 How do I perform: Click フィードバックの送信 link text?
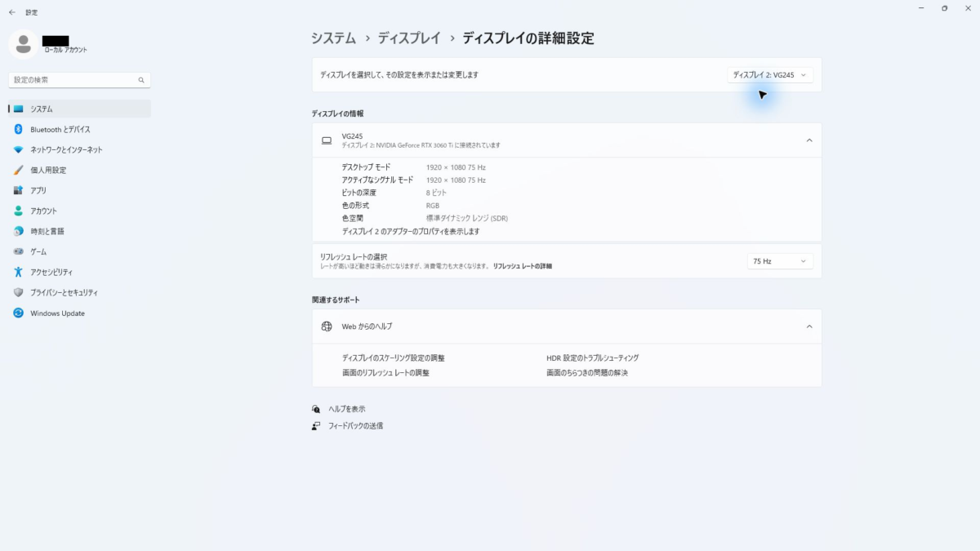[x=356, y=425]
